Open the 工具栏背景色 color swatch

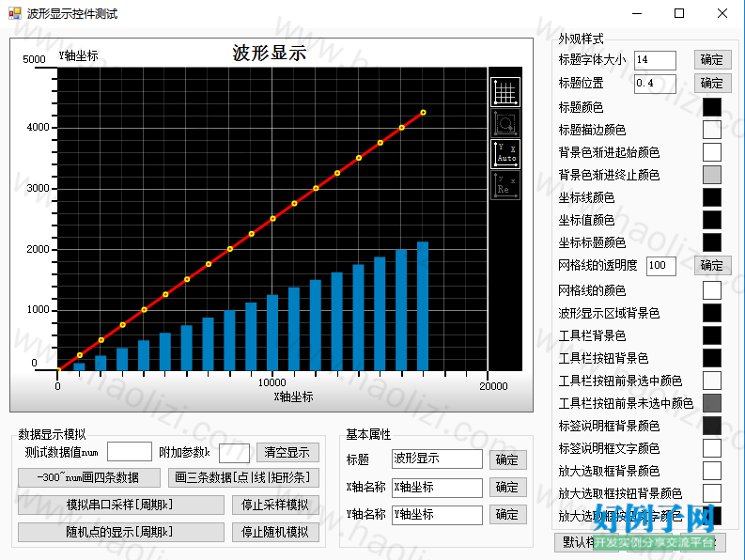click(712, 335)
